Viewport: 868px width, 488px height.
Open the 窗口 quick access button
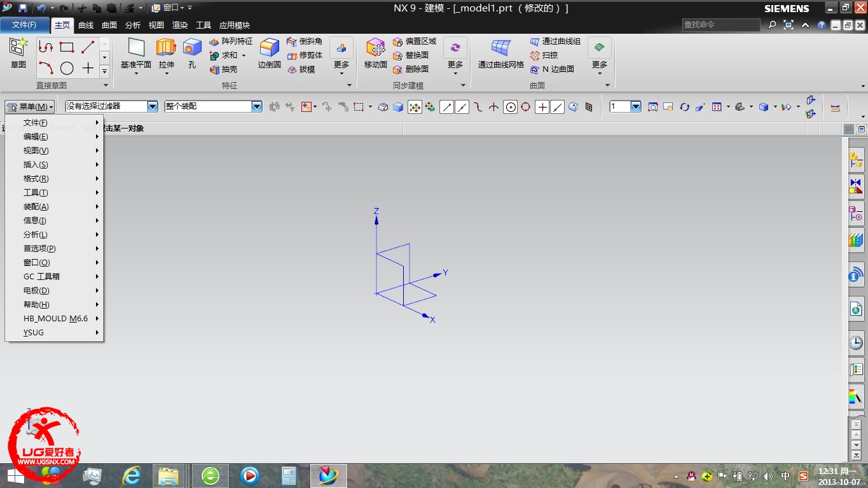pyautogui.click(x=168, y=8)
